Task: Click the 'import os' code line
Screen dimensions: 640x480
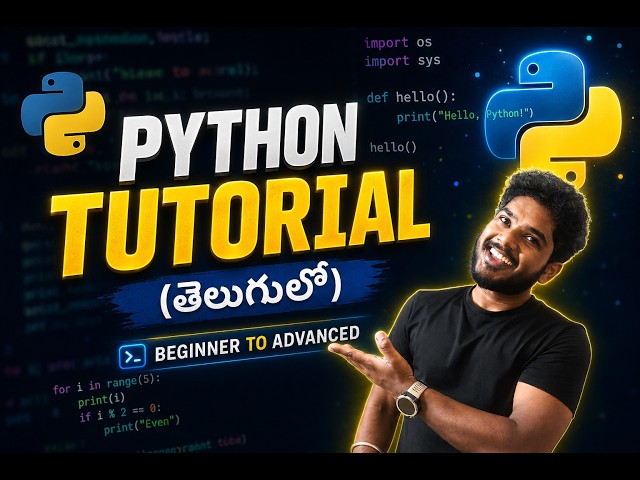Action: [398, 42]
